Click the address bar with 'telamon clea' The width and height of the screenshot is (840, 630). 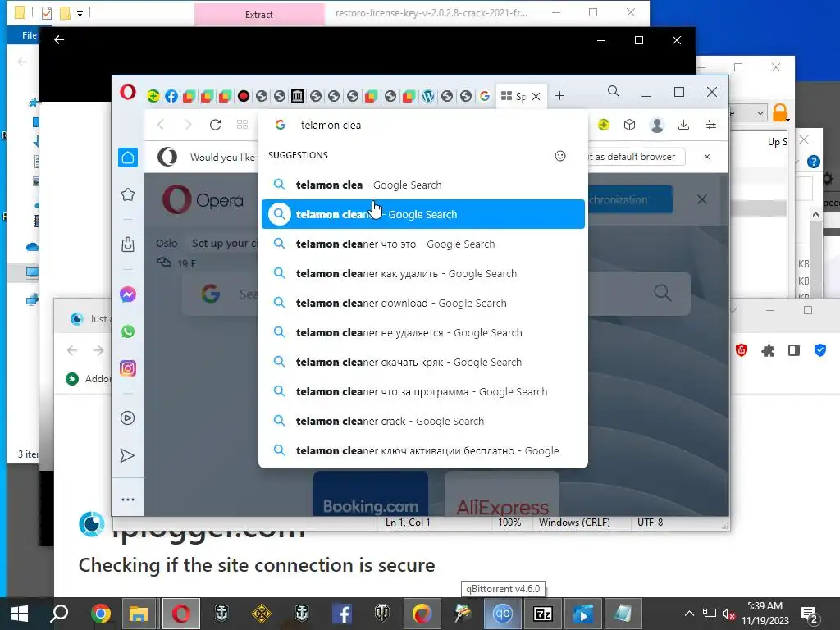click(x=423, y=125)
